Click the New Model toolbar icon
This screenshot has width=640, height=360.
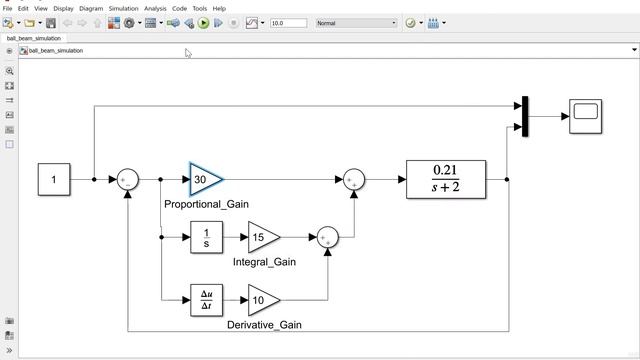point(8,23)
